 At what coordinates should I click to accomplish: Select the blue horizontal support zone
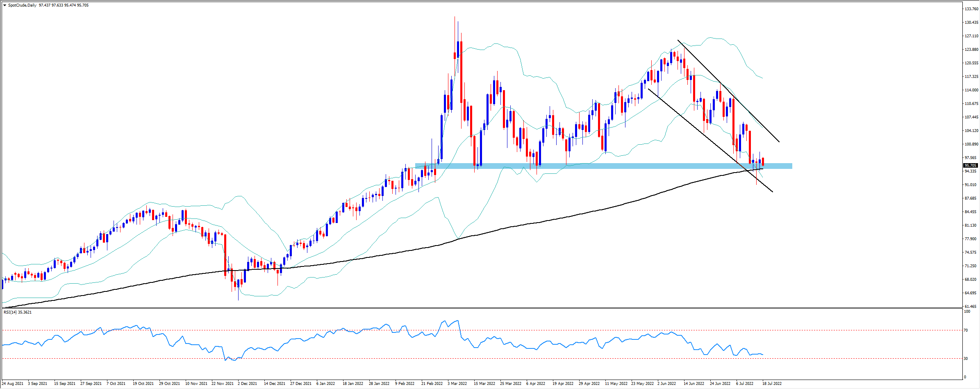point(603,166)
